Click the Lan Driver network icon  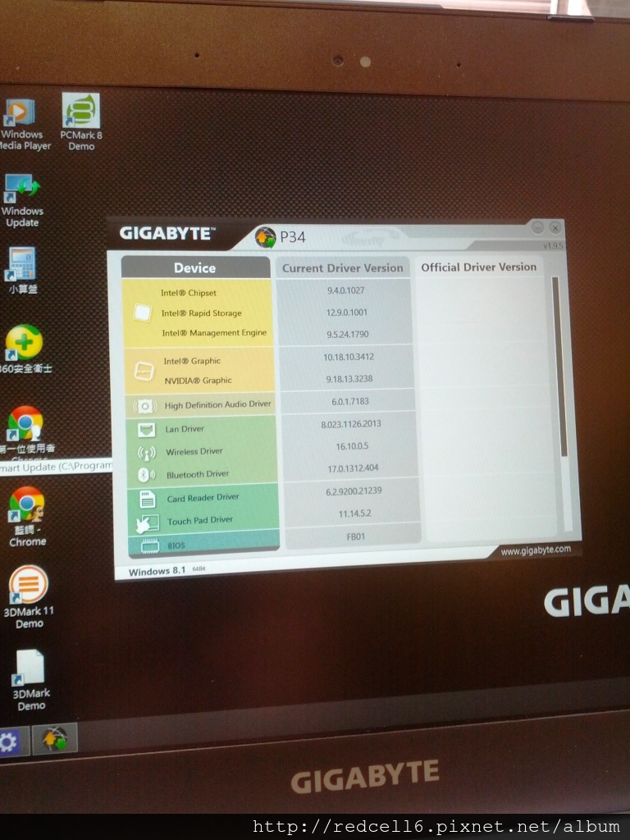[146, 430]
